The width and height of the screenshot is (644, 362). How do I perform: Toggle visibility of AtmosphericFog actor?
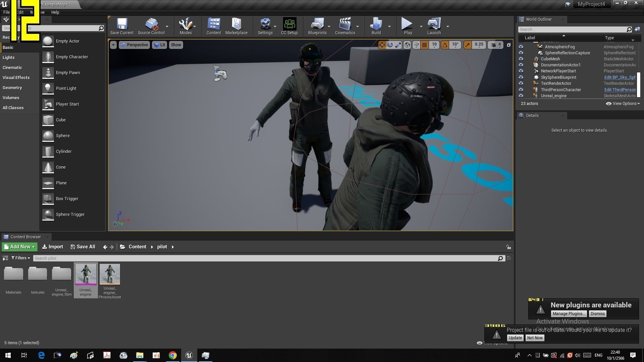tap(521, 47)
